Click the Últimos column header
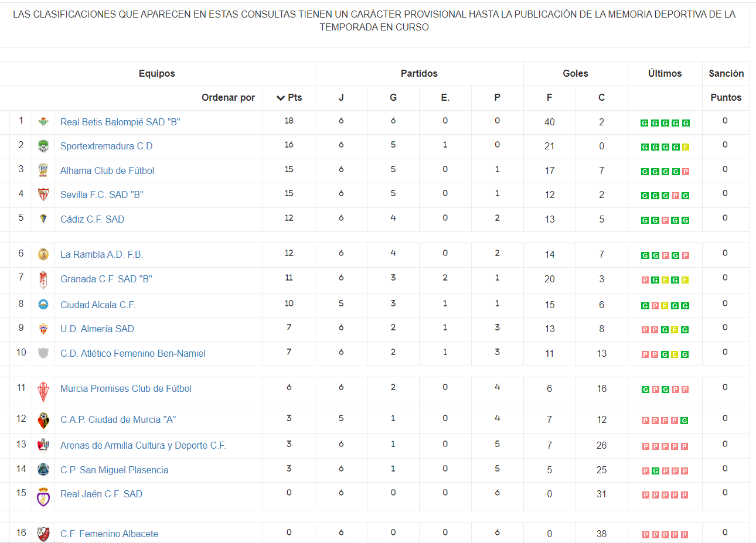Viewport: 756px width, 543px height. [x=665, y=73]
